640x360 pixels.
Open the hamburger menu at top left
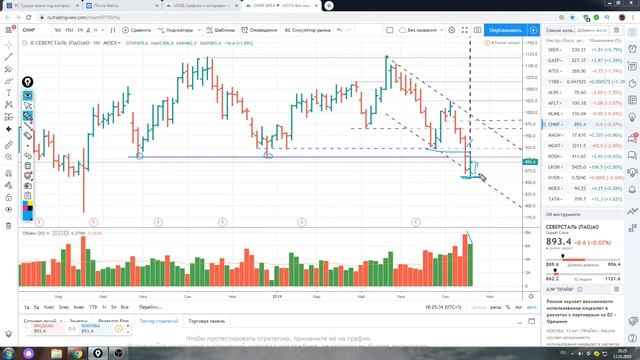pos(9,30)
